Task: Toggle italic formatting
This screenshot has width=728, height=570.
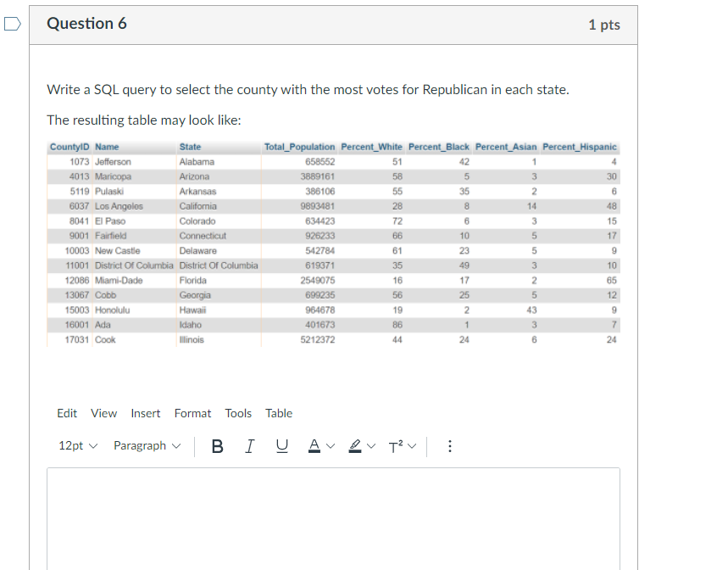Action: click(x=249, y=446)
